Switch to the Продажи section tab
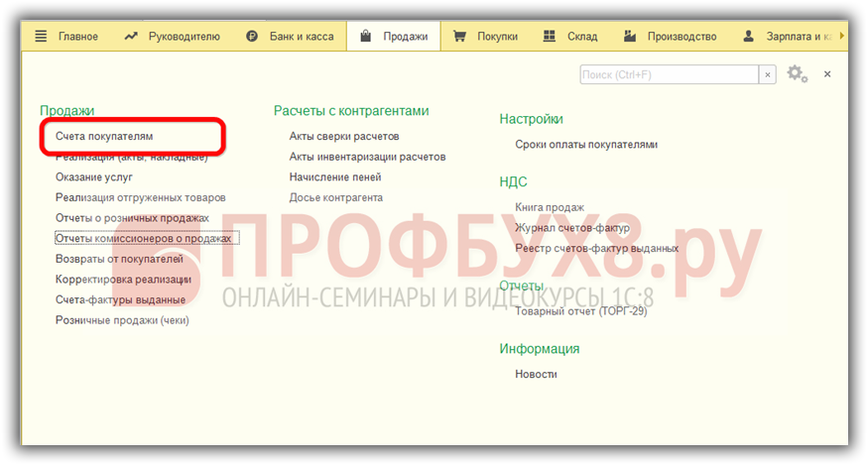This screenshot has width=868, height=465. click(x=394, y=37)
